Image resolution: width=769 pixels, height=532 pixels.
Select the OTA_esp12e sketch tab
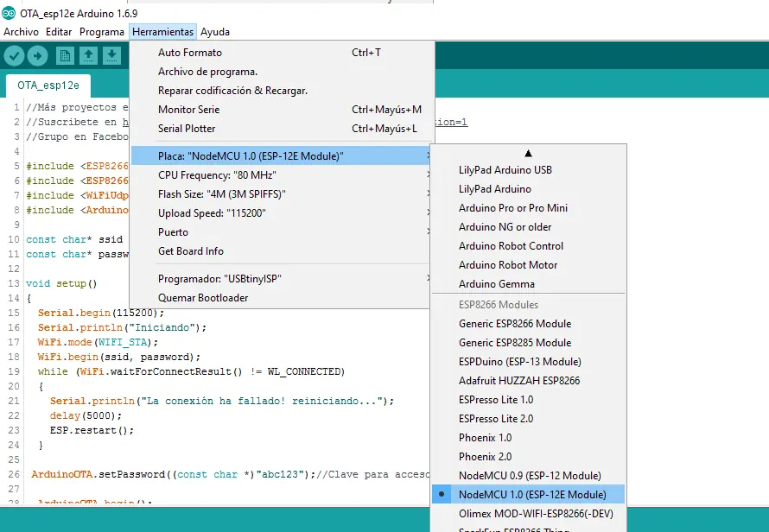[x=48, y=85]
